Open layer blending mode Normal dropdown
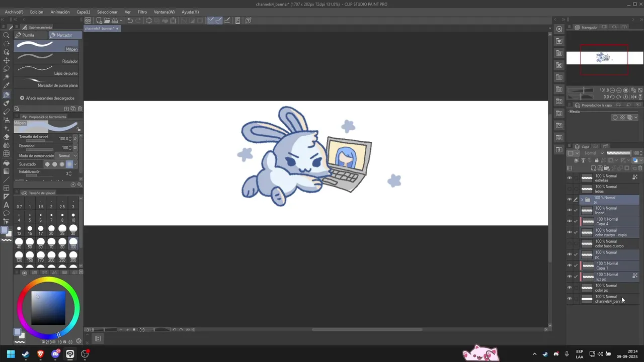The width and height of the screenshot is (644, 362). [593, 153]
